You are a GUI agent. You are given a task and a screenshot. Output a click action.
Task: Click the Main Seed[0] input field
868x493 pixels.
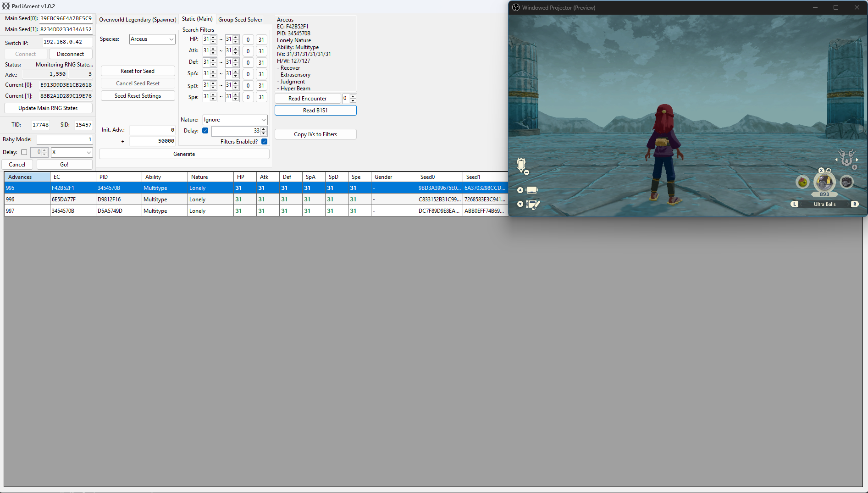click(66, 18)
